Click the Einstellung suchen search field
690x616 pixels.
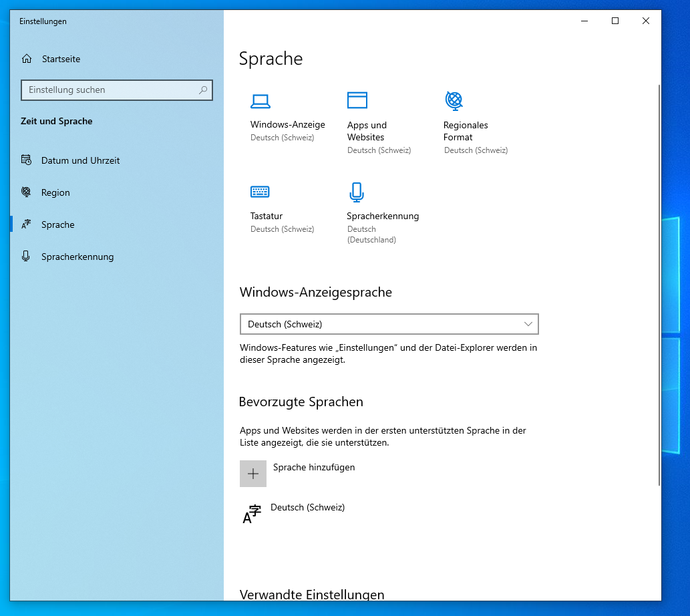pos(110,90)
